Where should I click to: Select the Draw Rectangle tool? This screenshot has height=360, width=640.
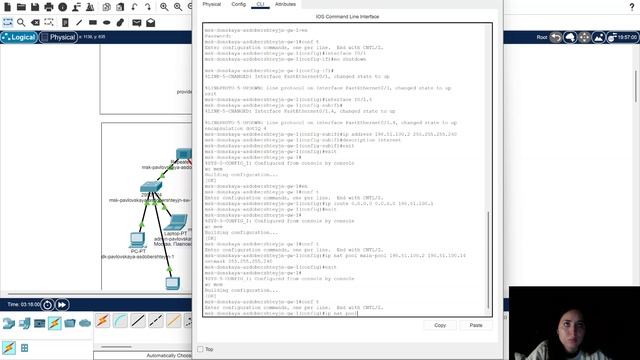[x=93, y=22]
